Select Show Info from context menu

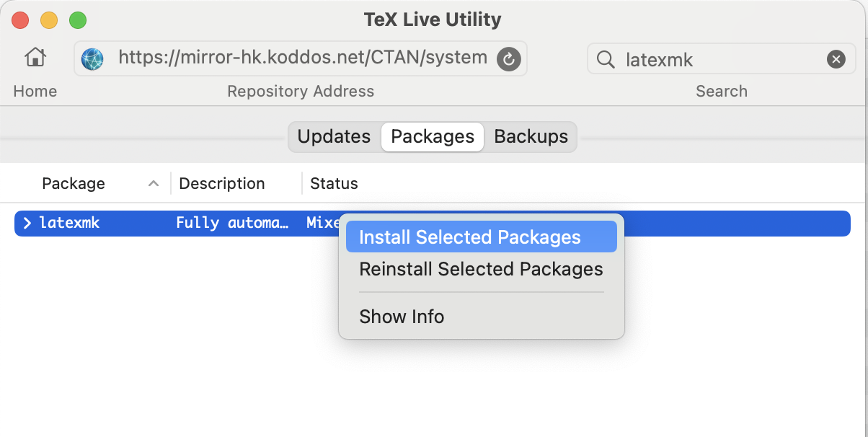tap(402, 317)
